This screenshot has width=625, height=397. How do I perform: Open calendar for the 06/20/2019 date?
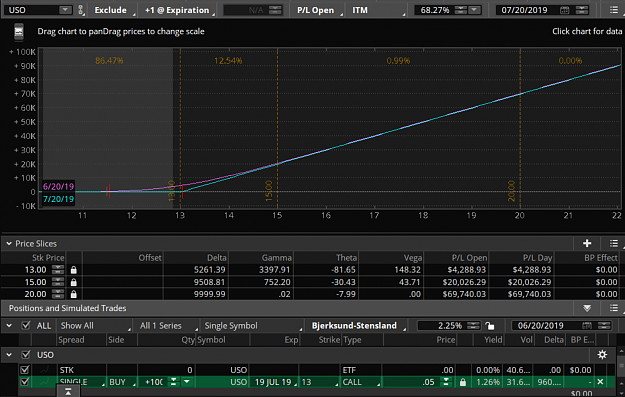[x=587, y=326]
